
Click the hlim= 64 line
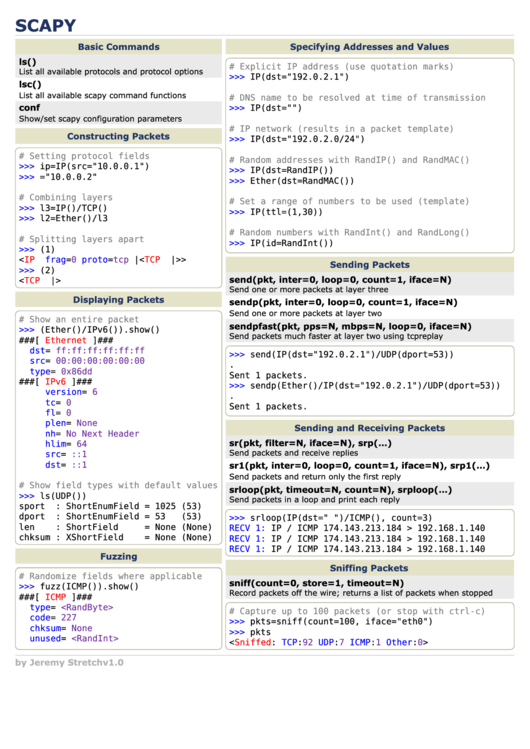click(x=66, y=444)
